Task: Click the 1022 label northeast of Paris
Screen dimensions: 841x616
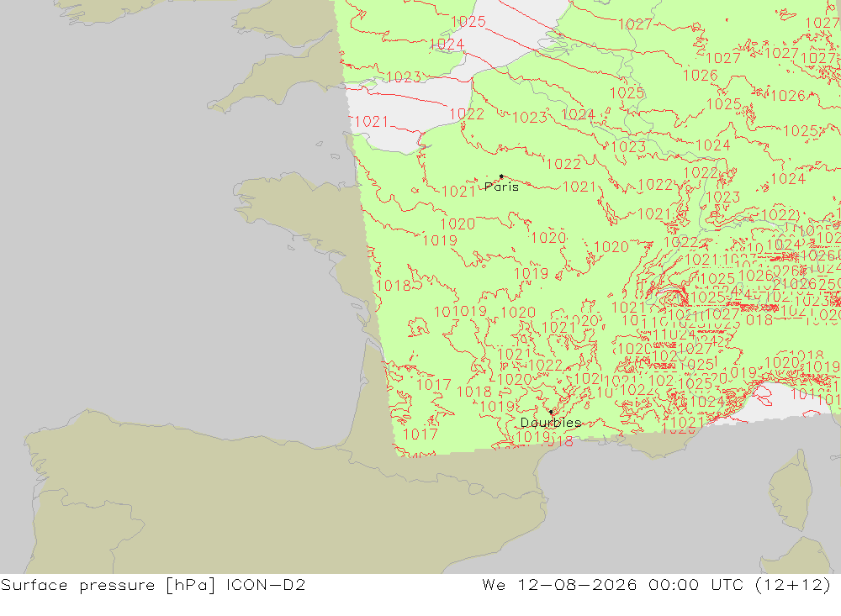Action: tap(563, 164)
